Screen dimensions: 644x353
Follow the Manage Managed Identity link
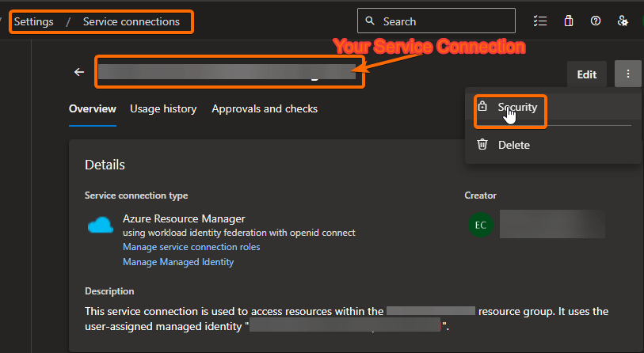178,262
